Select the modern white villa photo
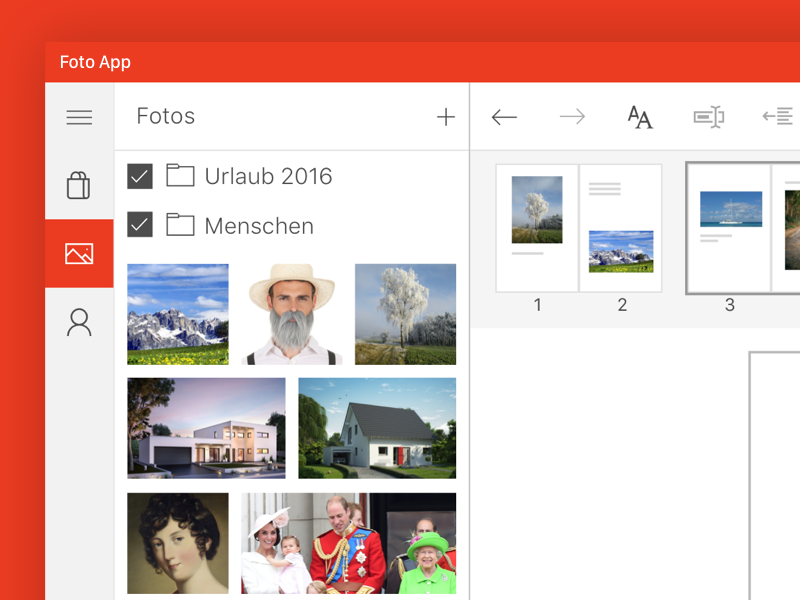800x600 pixels. [206, 428]
